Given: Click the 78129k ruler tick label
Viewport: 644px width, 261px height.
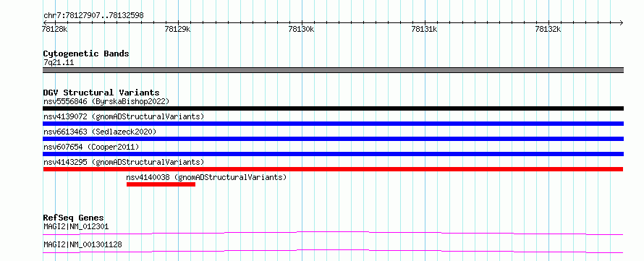Looking at the screenshot, I should 177,30.
